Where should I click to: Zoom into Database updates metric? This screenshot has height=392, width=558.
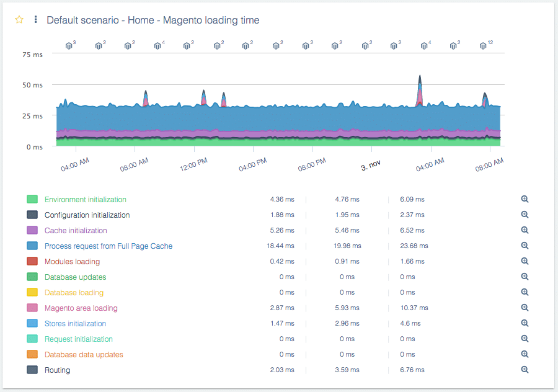coord(525,277)
